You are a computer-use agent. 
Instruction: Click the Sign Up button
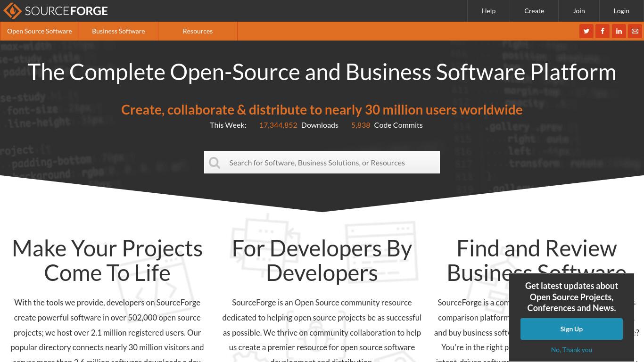571,329
